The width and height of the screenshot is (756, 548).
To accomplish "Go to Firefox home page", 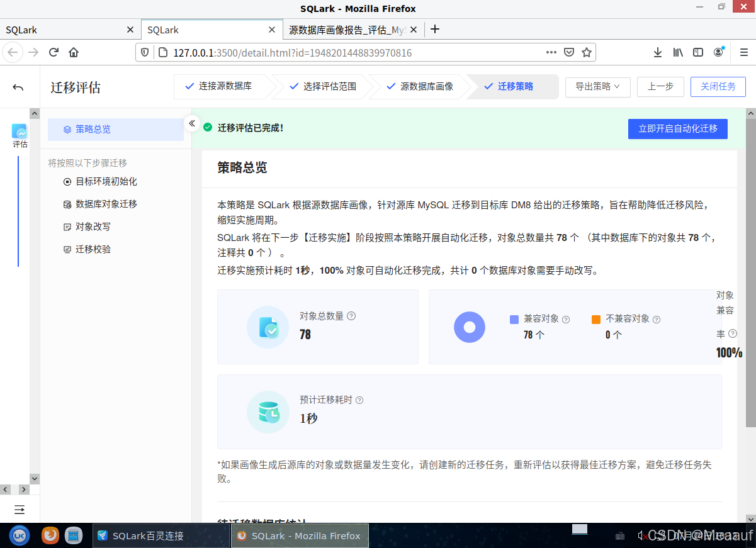I will coord(74,52).
